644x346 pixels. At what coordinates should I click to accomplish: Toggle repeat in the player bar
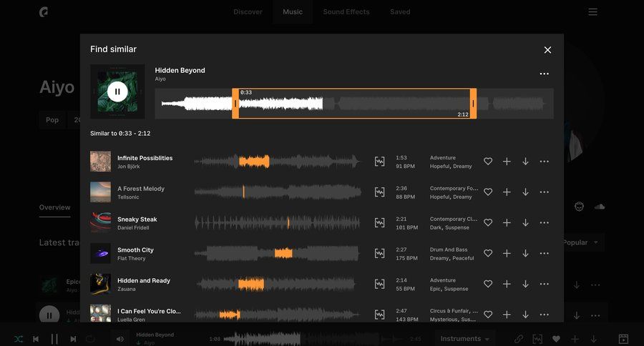click(x=90, y=339)
